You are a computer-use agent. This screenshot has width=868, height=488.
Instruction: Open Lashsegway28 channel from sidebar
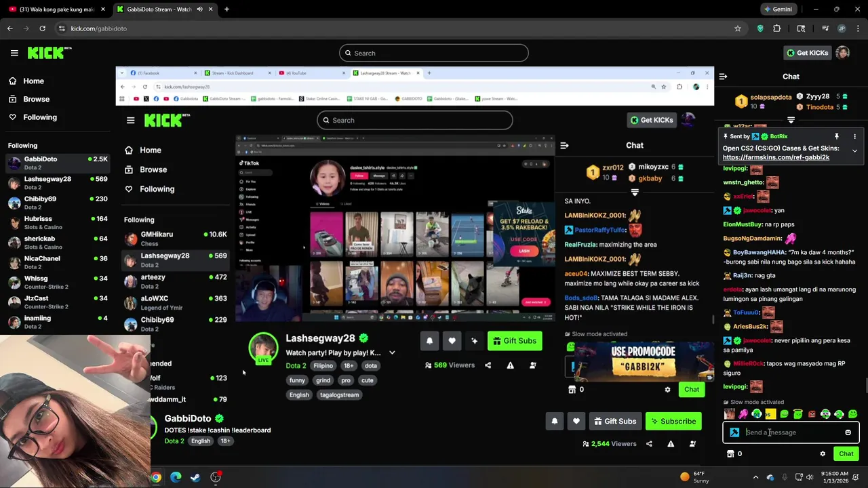tap(58, 183)
